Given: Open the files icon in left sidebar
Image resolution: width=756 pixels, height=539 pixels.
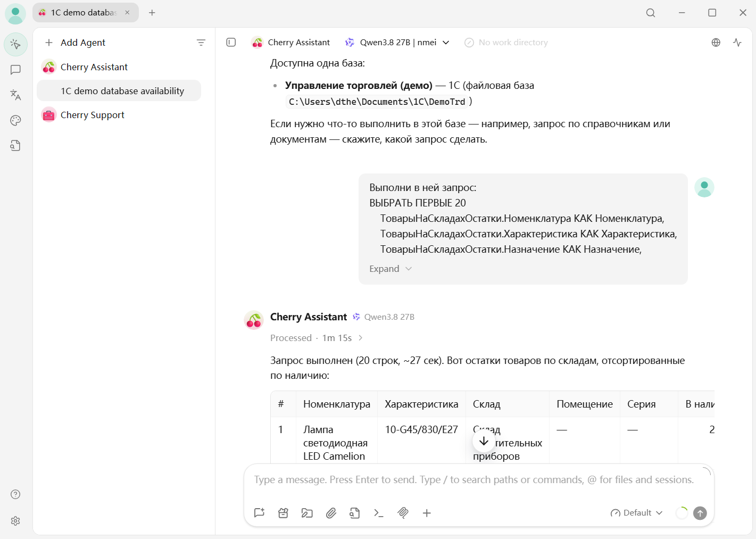Looking at the screenshot, I should pos(15,145).
